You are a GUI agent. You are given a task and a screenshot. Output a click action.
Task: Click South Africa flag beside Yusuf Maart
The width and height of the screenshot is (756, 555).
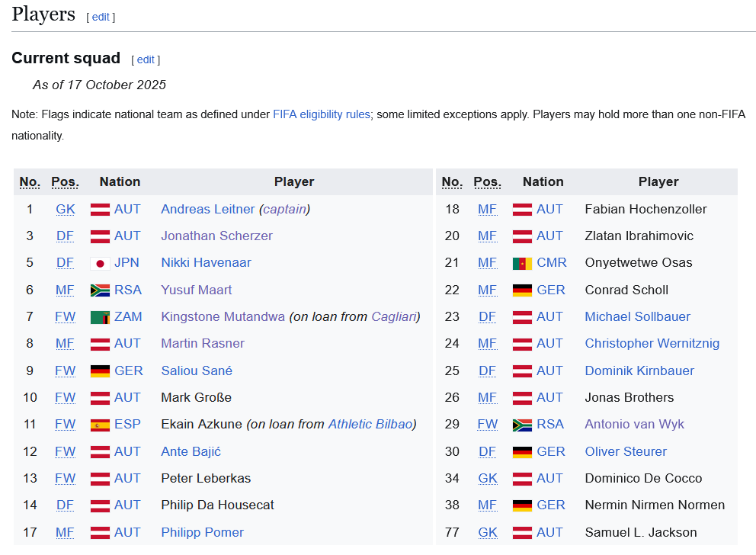click(100, 290)
